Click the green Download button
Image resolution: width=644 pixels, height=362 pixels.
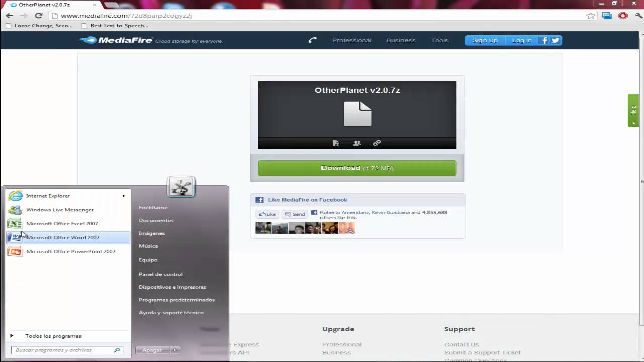(x=357, y=168)
